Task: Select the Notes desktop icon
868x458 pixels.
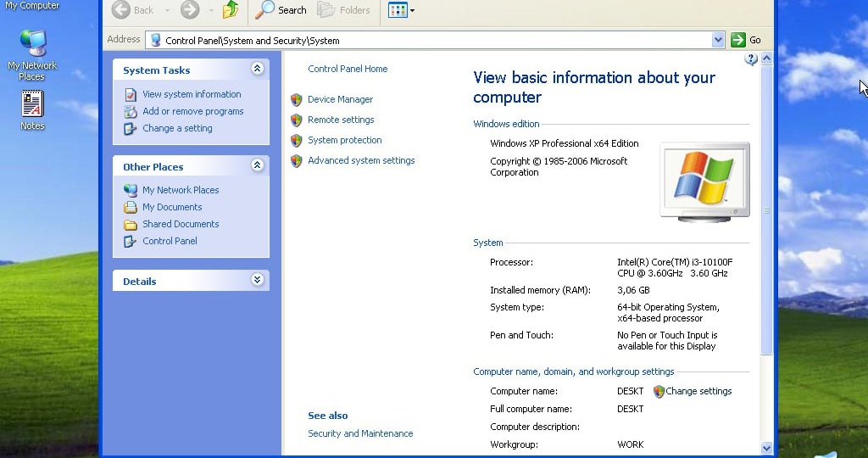Action: pyautogui.click(x=32, y=110)
